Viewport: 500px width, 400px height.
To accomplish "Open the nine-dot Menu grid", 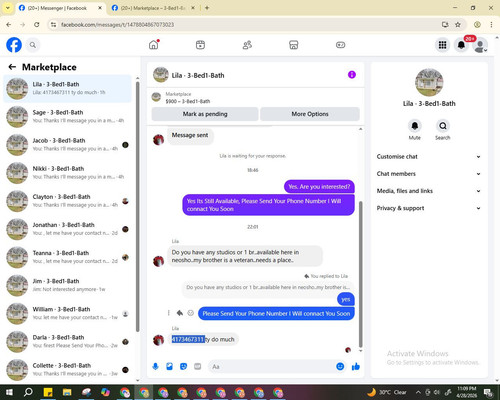I will (442, 45).
